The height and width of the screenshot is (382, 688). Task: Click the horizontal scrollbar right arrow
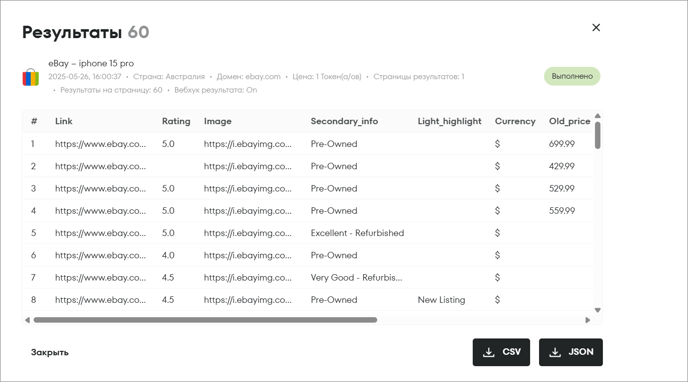(x=588, y=320)
